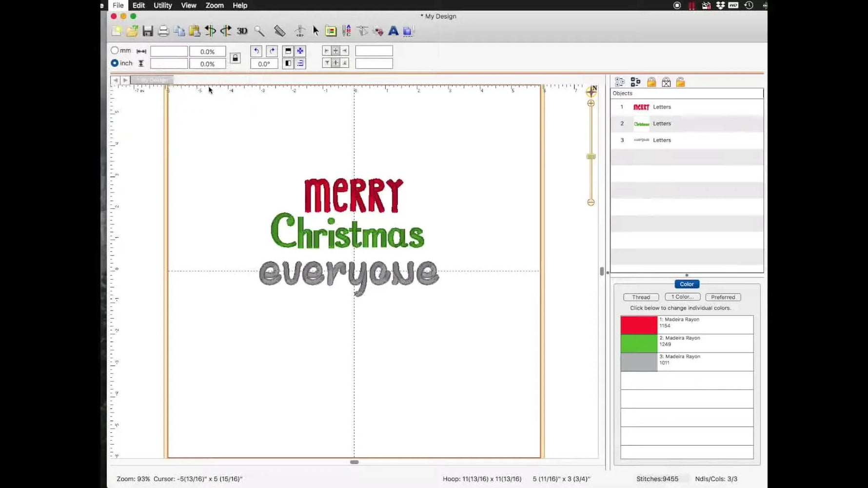This screenshot has width=868, height=488.
Task: Open the Utility menu
Action: (163, 5)
